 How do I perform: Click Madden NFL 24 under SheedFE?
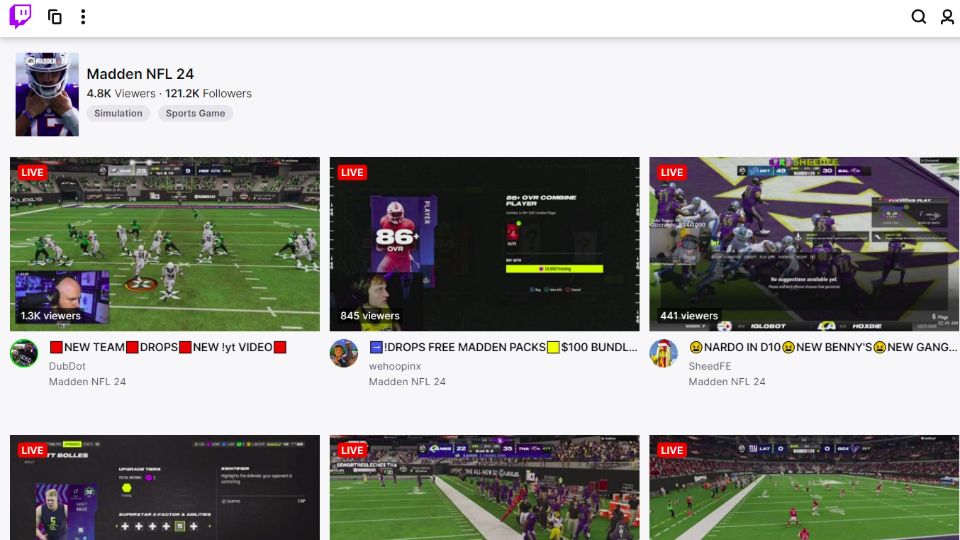(727, 381)
